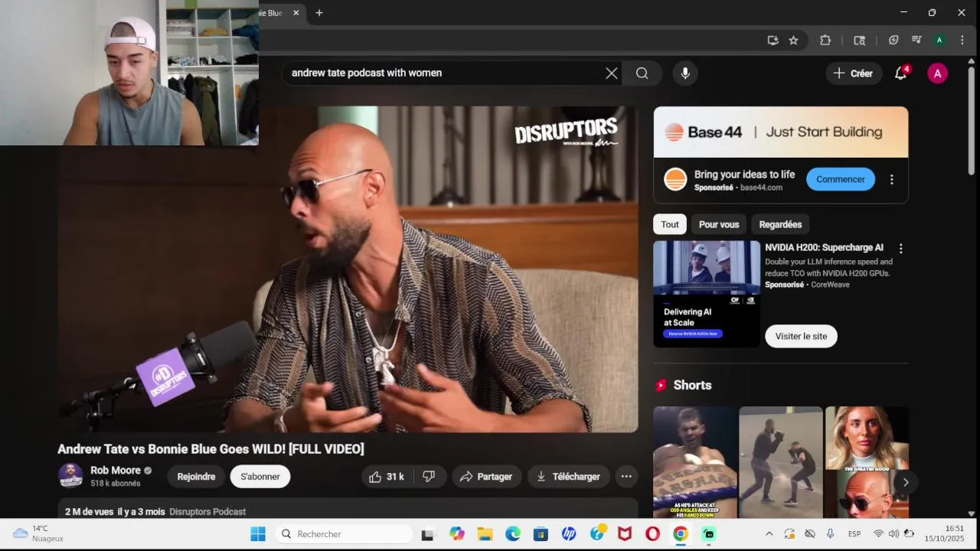This screenshot has height=551, width=980.
Task: Start voice search with the microphone icon
Action: pos(685,73)
